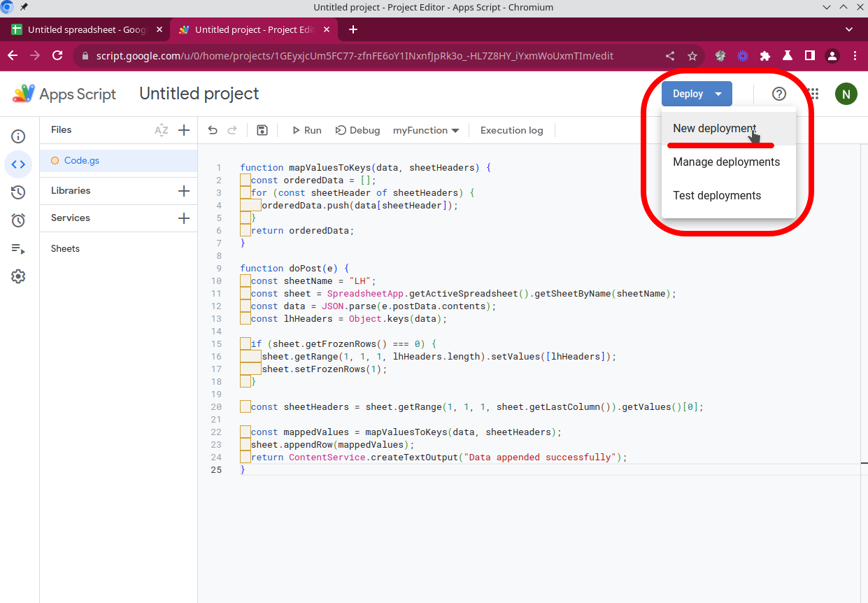The height and width of the screenshot is (603, 868).
Task: Open the Help question mark icon
Action: tap(779, 94)
